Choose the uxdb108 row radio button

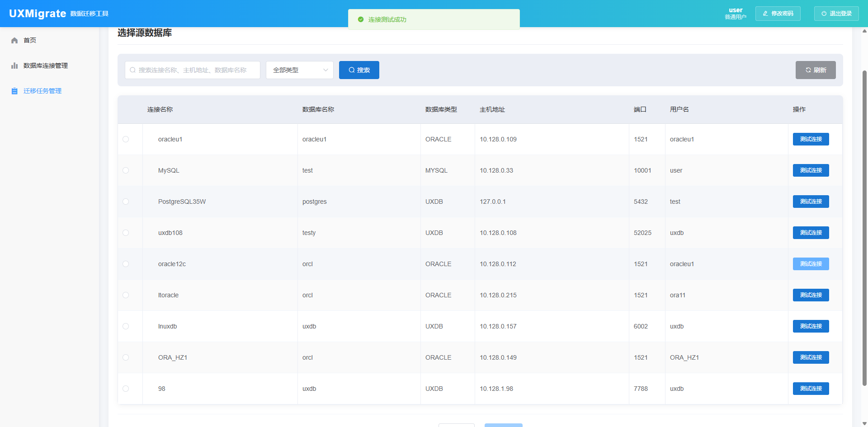(x=126, y=233)
